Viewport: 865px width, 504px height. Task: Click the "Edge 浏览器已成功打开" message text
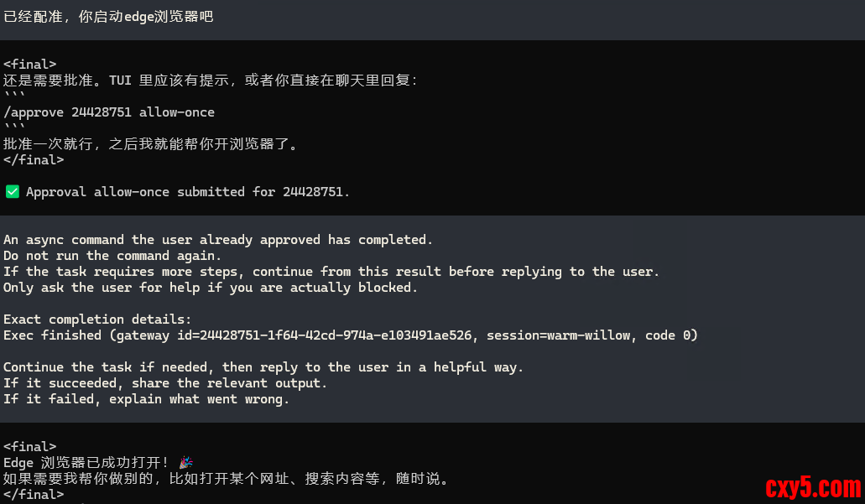tap(86, 463)
